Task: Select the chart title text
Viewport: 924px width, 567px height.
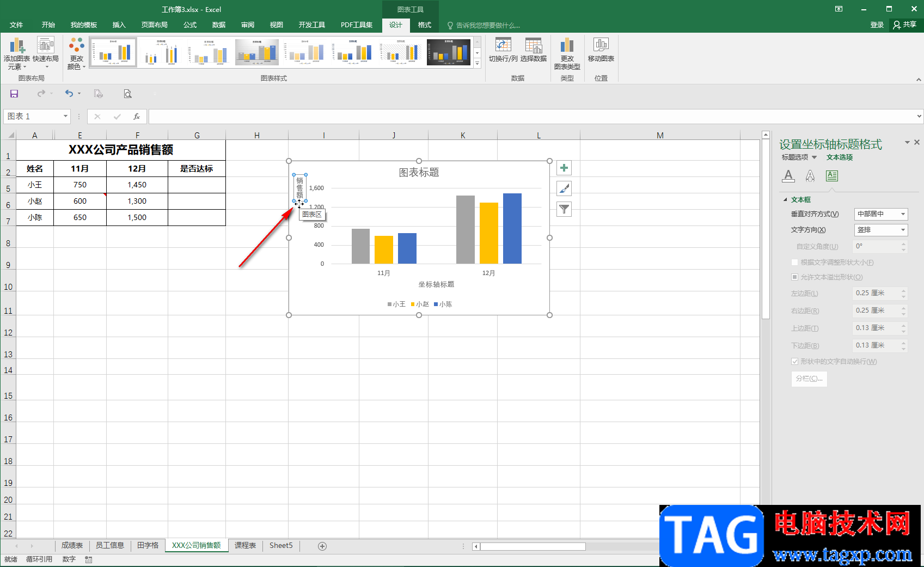Action: point(419,173)
